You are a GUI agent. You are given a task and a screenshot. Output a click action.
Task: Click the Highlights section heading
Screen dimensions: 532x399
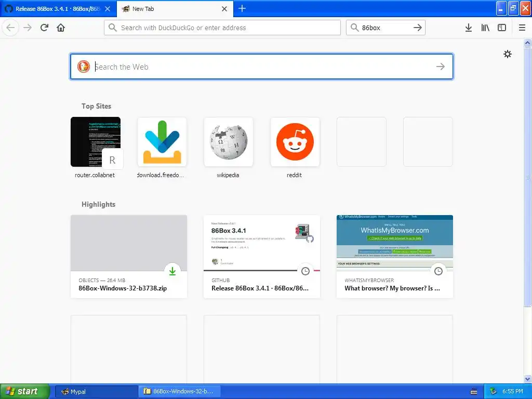98,204
